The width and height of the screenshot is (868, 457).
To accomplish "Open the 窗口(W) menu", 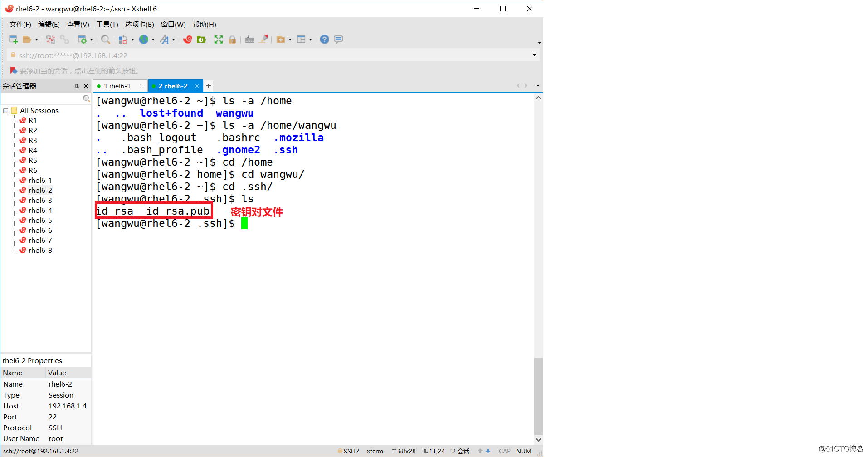I will [x=173, y=25].
